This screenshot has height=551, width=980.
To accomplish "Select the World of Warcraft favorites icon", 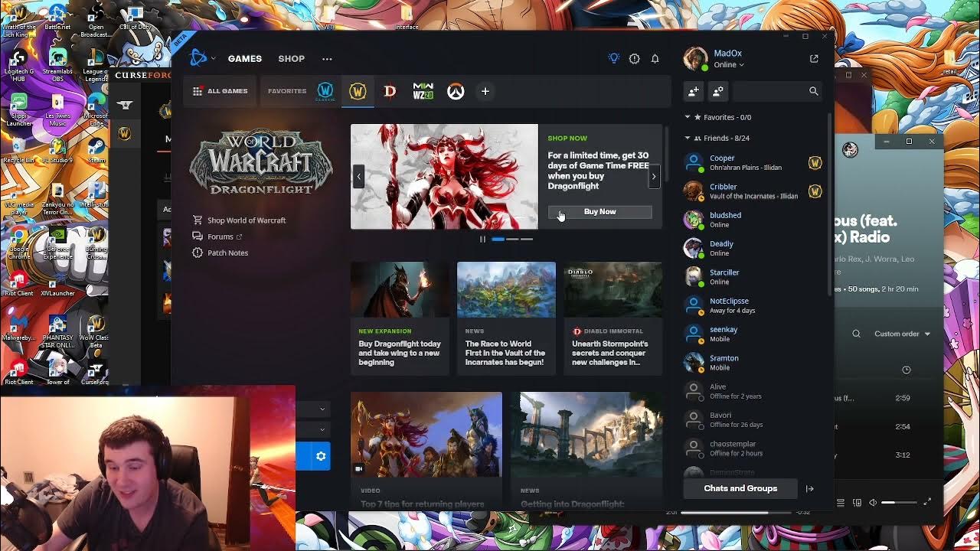I will pyautogui.click(x=358, y=91).
